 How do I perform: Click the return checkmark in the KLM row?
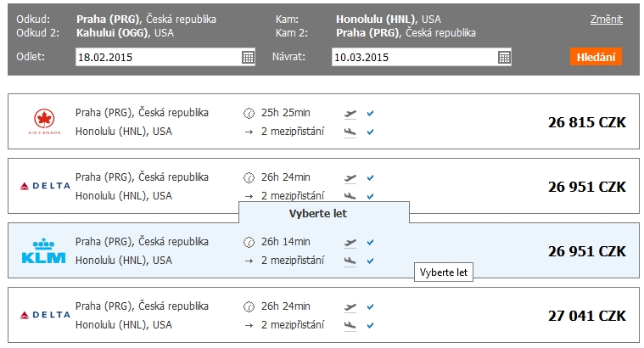click(370, 261)
